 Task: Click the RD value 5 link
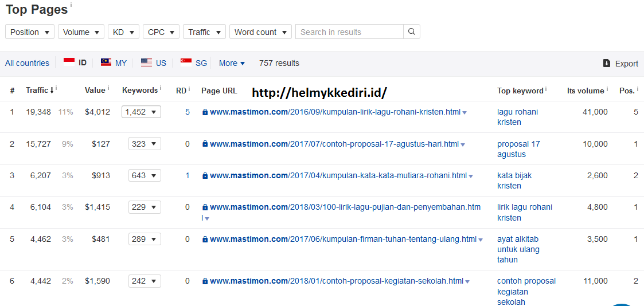pyautogui.click(x=188, y=112)
